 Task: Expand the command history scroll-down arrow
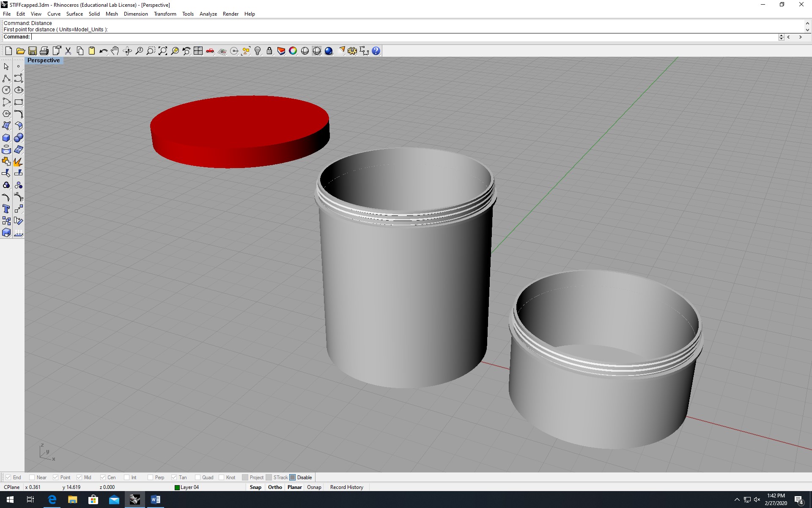pos(807,30)
